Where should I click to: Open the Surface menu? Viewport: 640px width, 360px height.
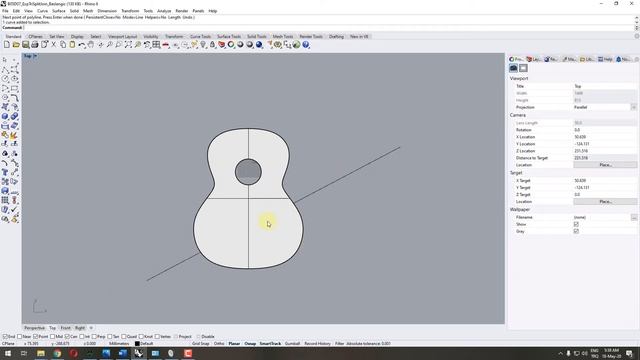pos(58,11)
